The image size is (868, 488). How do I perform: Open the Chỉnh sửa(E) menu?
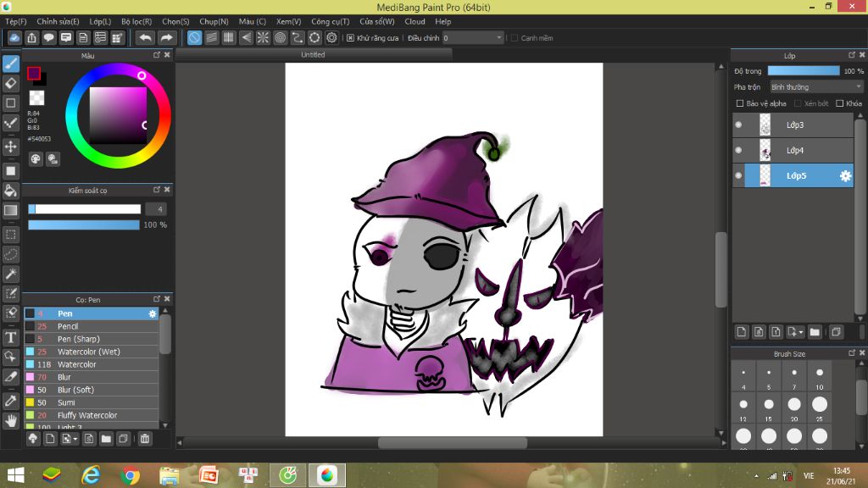click(x=58, y=21)
